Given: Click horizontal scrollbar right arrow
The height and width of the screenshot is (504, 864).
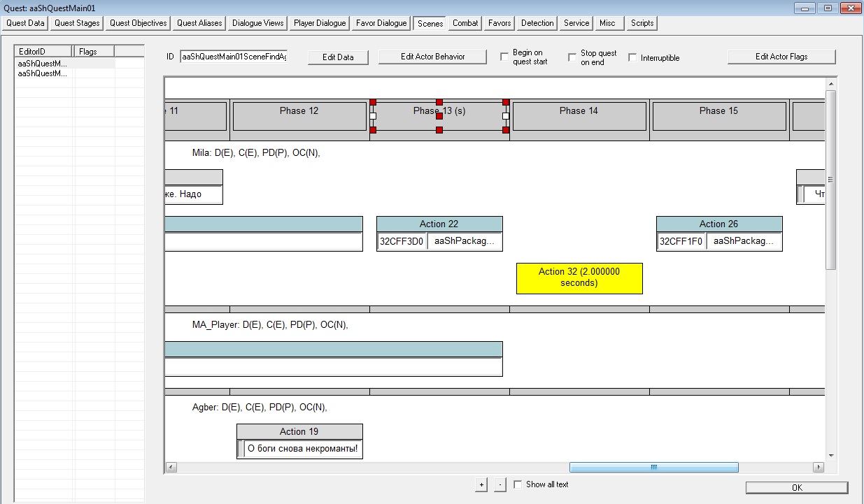Looking at the screenshot, I should pos(818,467).
